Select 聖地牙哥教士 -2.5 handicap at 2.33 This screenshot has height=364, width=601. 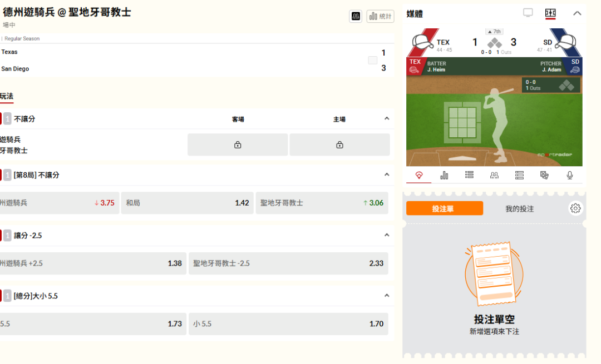point(288,263)
